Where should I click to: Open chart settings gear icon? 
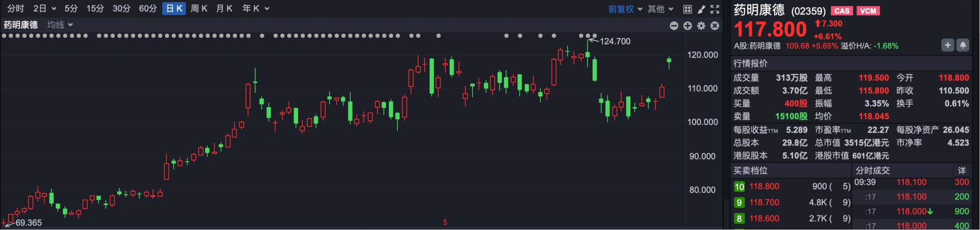pyautogui.click(x=701, y=25)
